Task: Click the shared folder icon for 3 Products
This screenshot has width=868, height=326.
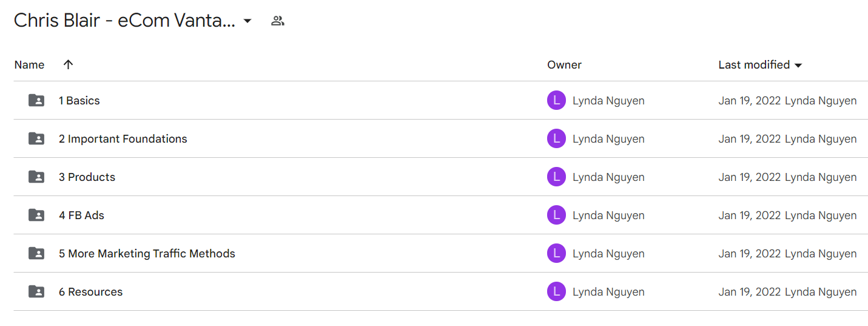Action: [36, 177]
